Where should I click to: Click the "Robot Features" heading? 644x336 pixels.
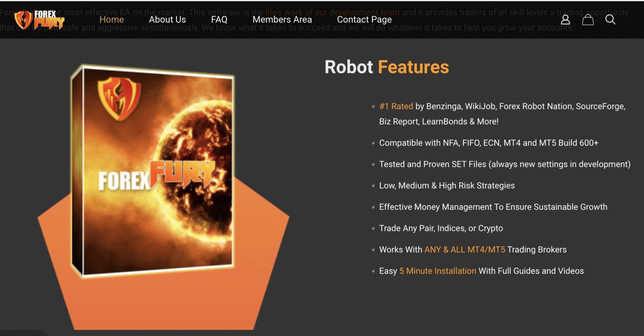[386, 67]
